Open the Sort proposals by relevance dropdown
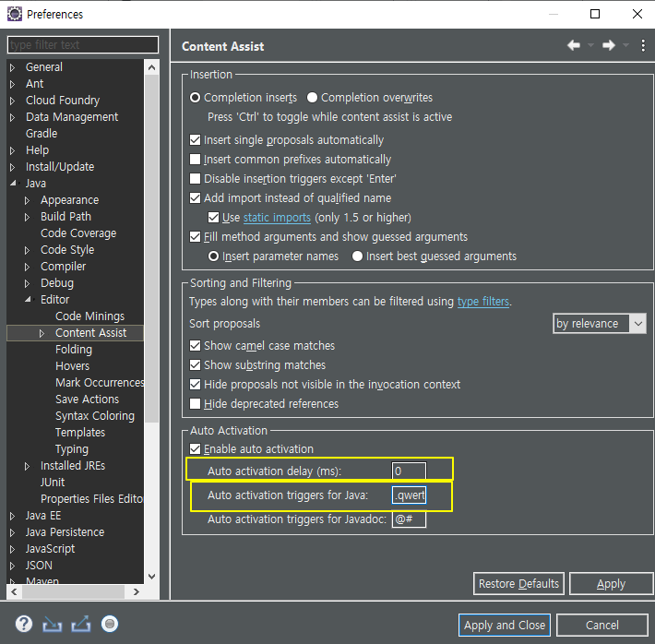 [600, 324]
